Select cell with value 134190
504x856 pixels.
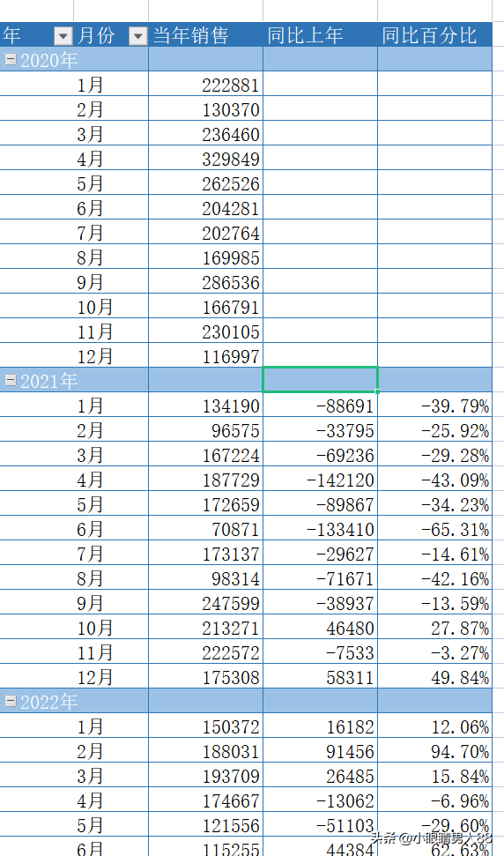pyautogui.click(x=205, y=406)
